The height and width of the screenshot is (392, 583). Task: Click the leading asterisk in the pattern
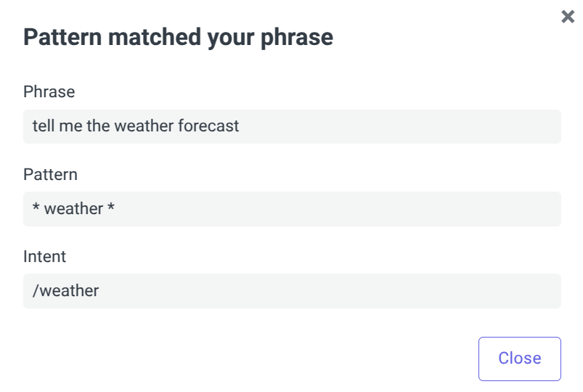[x=36, y=209]
